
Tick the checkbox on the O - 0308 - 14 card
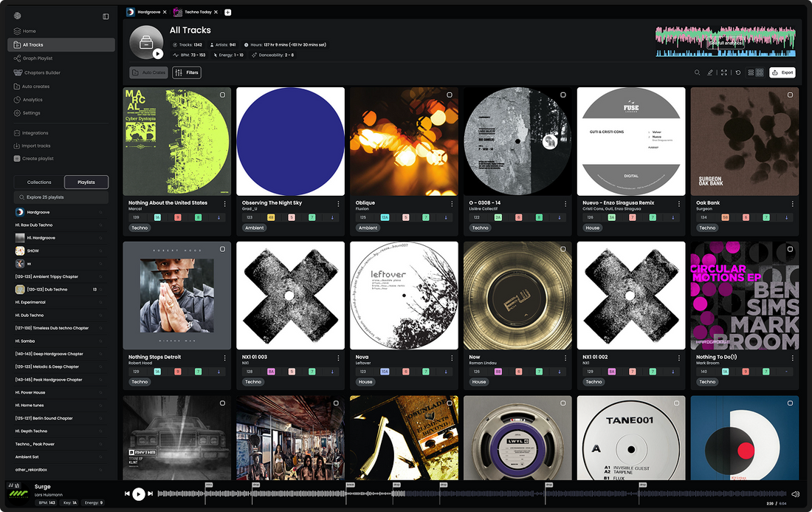tap(563, 95)
